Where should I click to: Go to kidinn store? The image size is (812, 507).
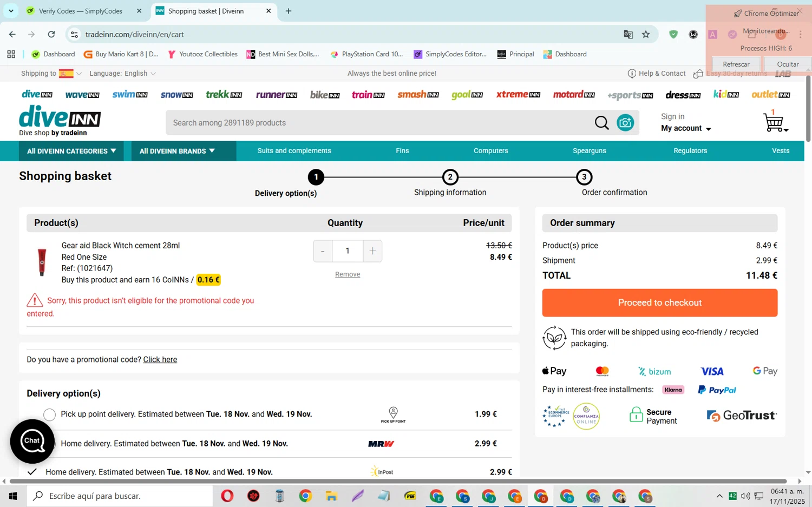726,95
